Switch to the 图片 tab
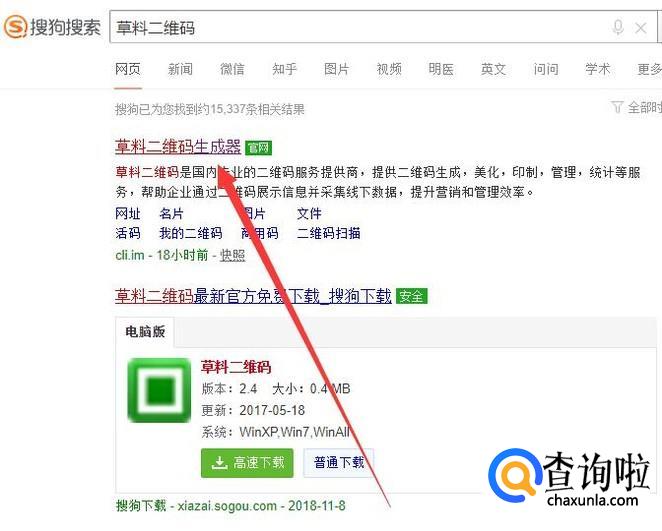This screenshot has width=662, height=531. click(x=336, y=69)
